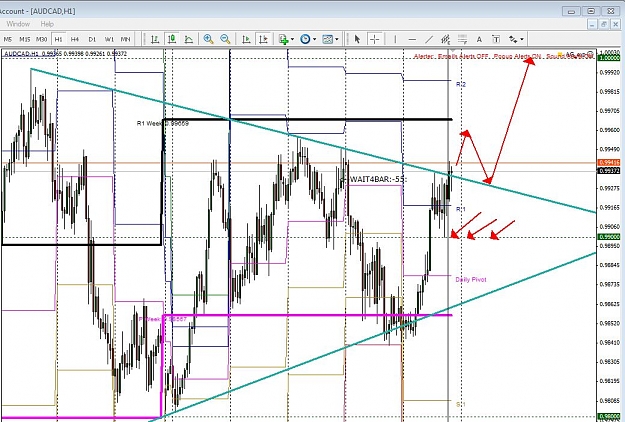Select the standard cursor tool
This screenshot has height=422, width=625.
pos(357,39)
